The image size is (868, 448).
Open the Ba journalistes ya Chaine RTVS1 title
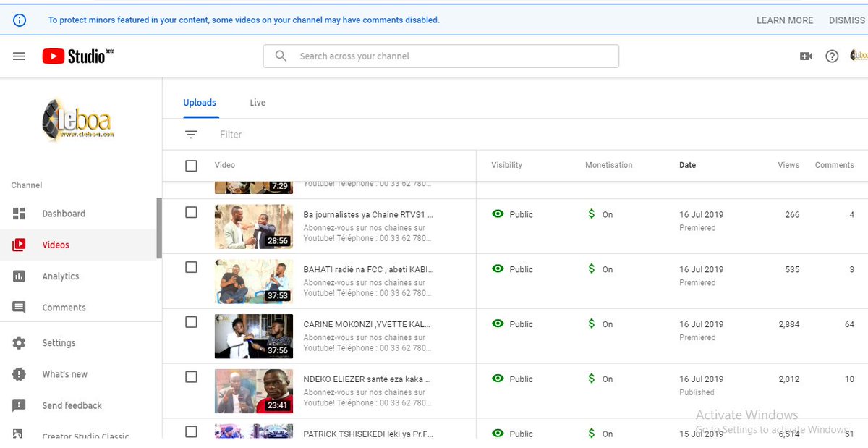pyautogui.click(x=368, y=214)
